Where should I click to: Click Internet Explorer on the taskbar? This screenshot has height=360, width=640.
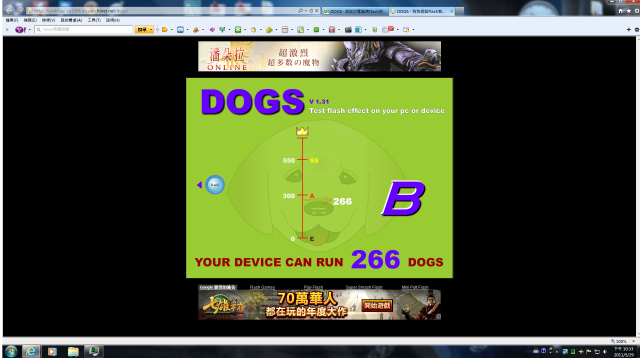31,351
